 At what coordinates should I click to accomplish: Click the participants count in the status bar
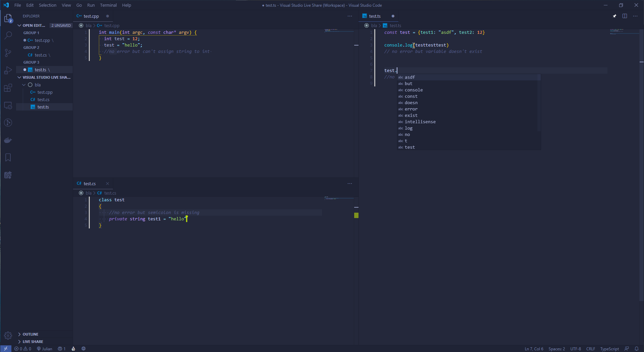[61, 349]
